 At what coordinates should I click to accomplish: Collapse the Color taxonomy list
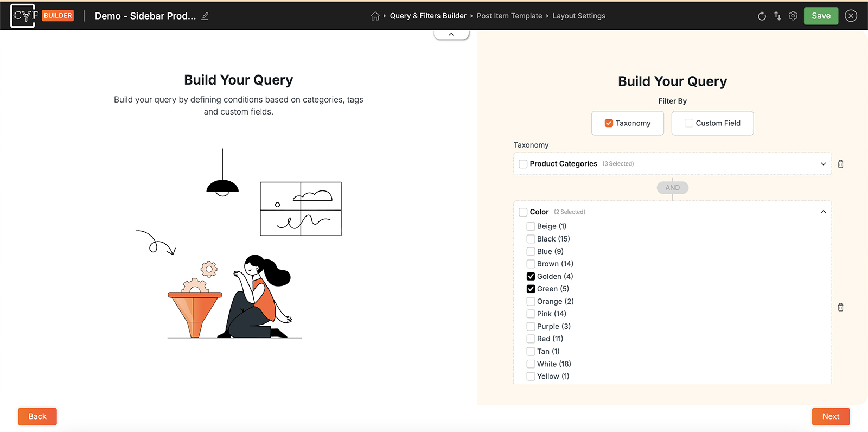tap(823, 212)
